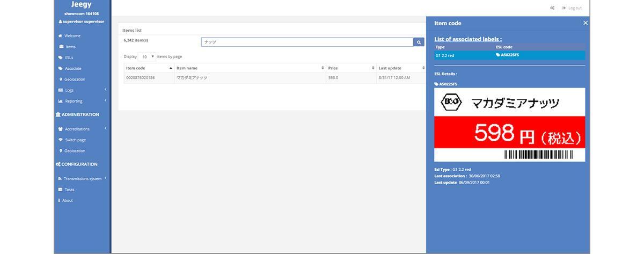The image size is (644, 254).
Task: Open the About page
Action: pos(67,200)
